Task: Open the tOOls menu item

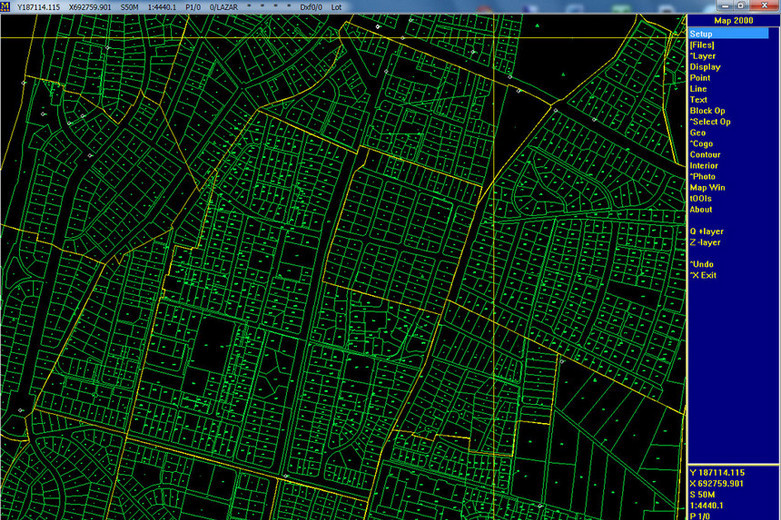Action: (x=700, y=198)
